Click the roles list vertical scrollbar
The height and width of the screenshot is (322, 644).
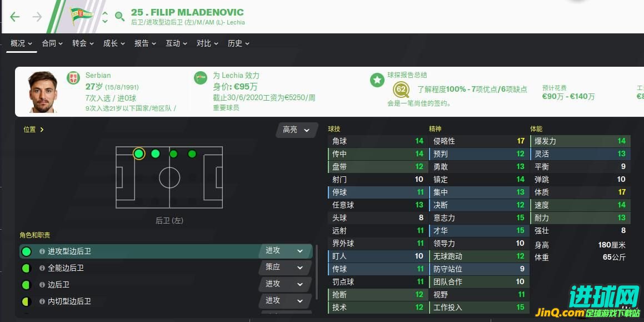point(316,273)
